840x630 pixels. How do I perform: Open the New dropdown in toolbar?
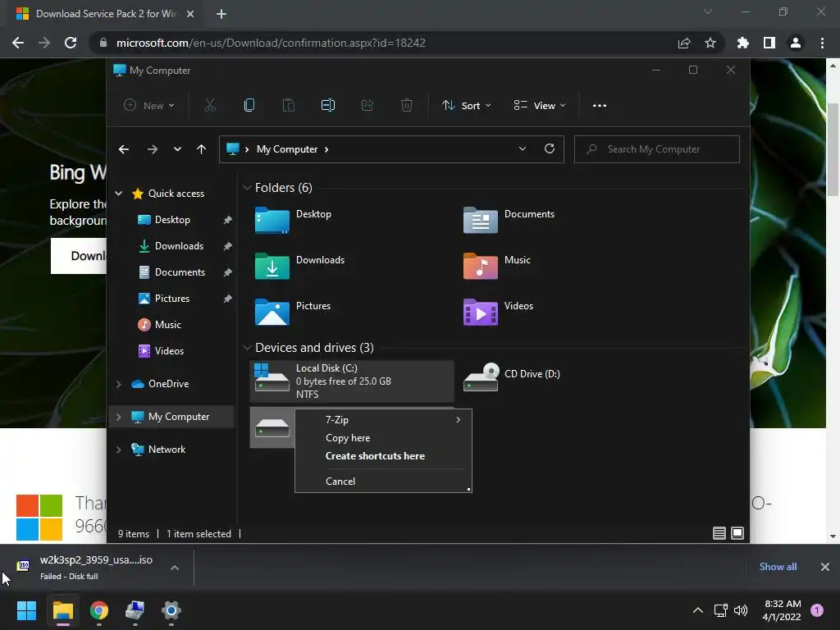click(149, 106)
